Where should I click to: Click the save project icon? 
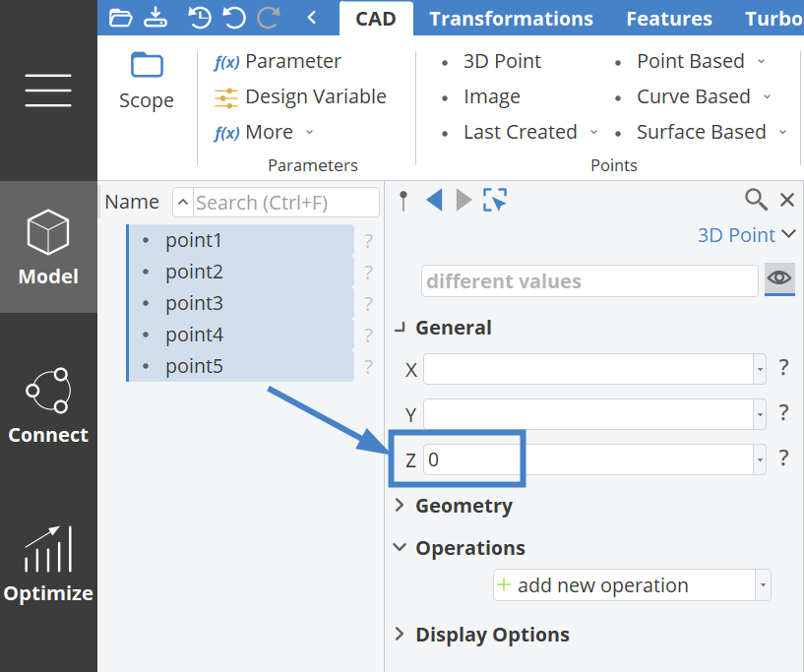coord(155,18)
